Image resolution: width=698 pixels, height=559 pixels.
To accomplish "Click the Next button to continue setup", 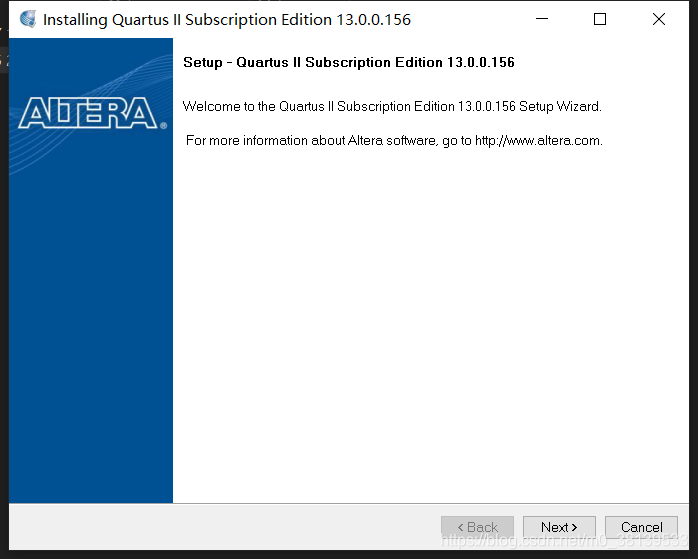I will pos(559,527).
